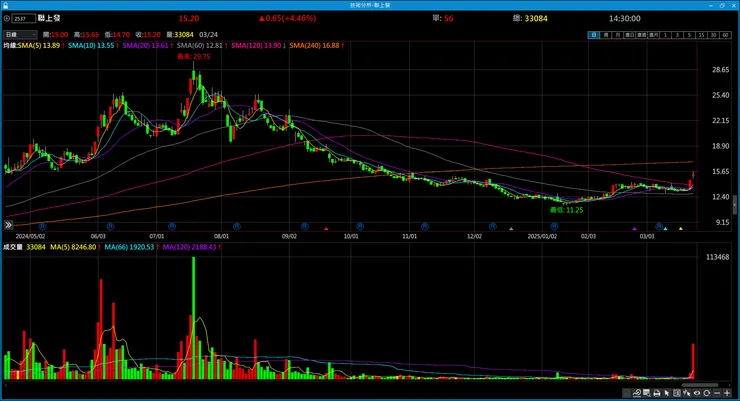Select the 月 monthly period button

618,35
